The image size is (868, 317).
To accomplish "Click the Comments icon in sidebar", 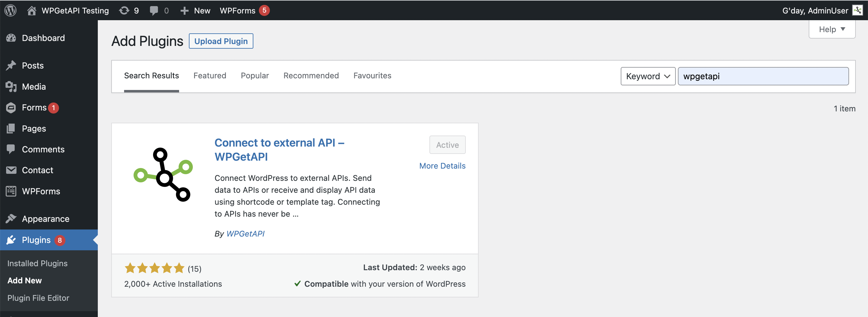I will pyautogui.click(x=11, y=149).
